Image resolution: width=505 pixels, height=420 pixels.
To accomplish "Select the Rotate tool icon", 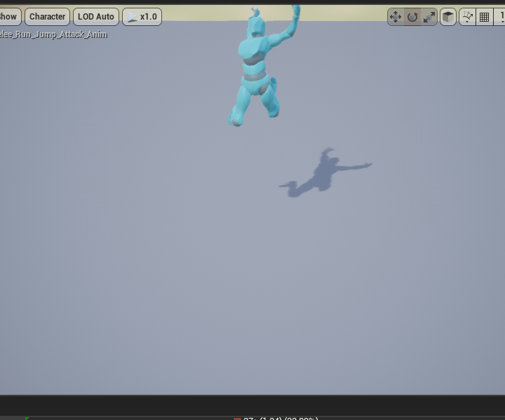I will click(412, 17).
